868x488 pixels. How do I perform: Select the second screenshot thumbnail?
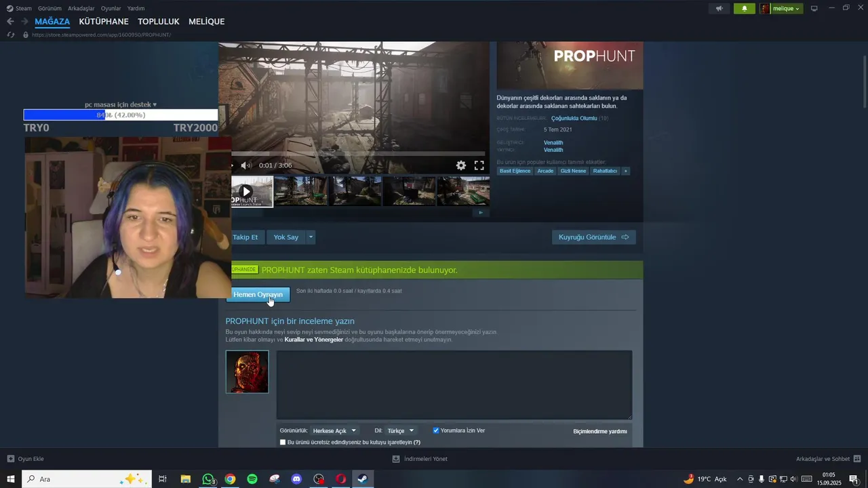click(x=355, y=191)
